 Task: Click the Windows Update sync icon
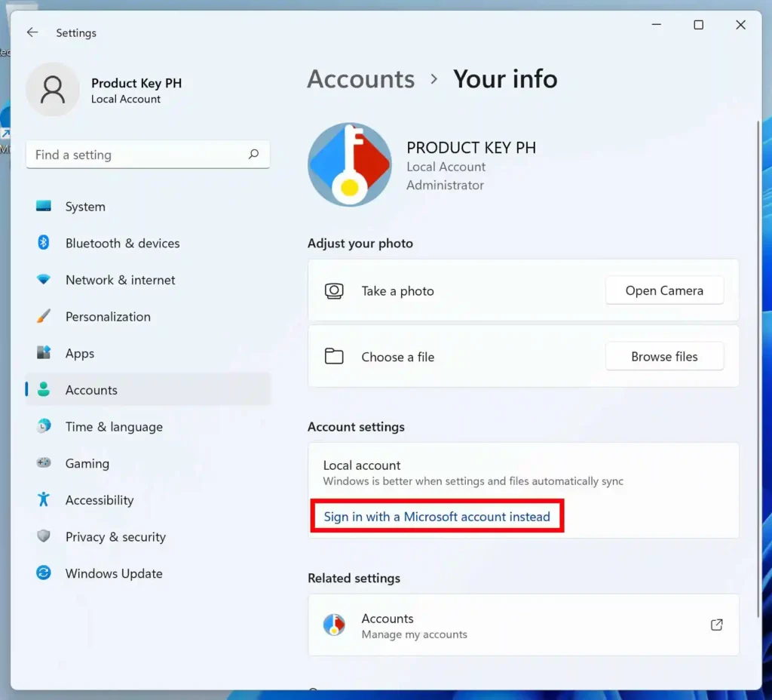(x=43, y=573)
